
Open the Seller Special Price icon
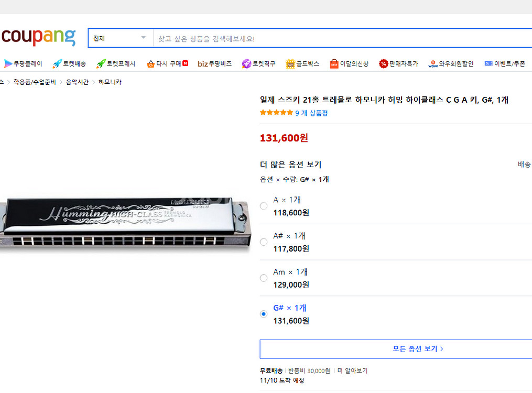pos(383,64)
